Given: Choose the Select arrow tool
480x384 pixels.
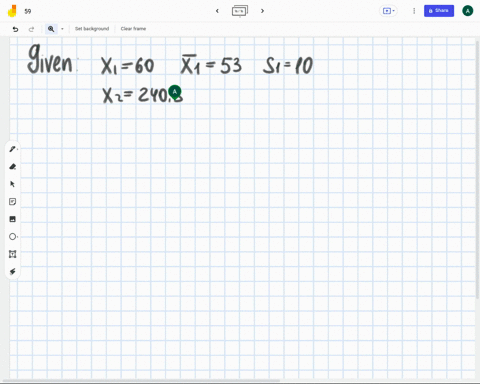Looking at the screenshot, I should click(13, 184).
